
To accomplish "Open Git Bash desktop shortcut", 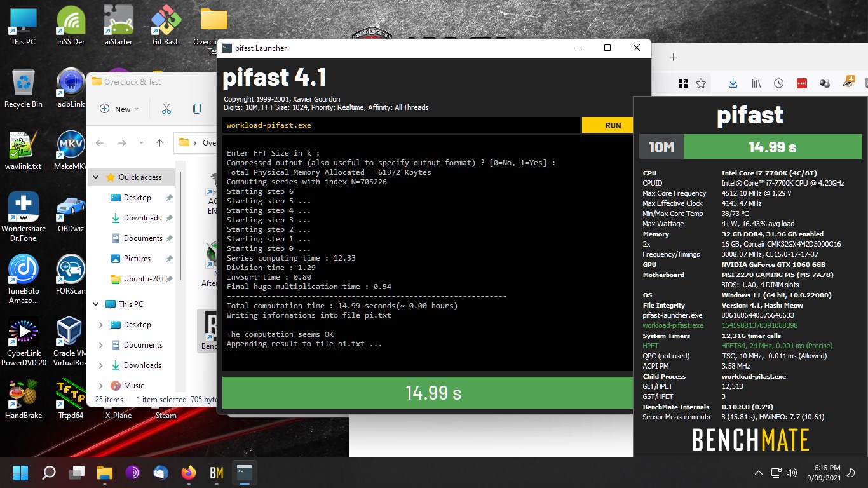I will tap(166, 27).
